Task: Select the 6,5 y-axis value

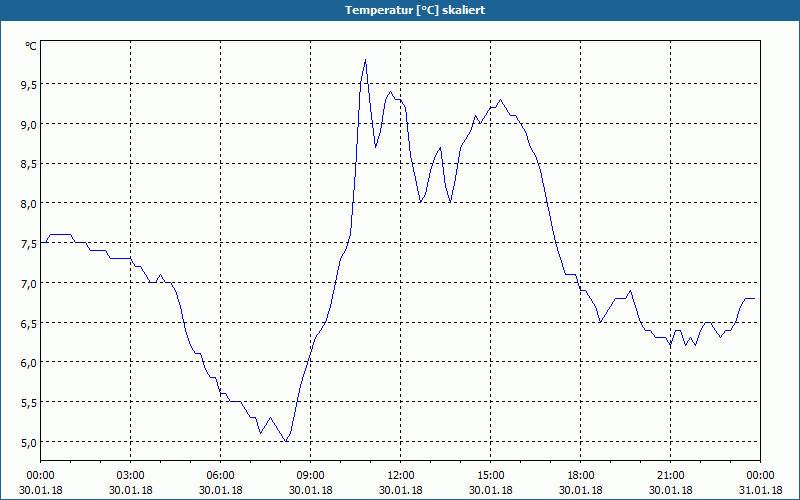Action: click(x=29, y=324)
